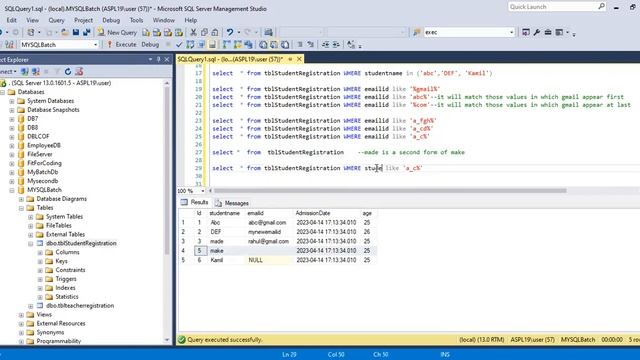
Task: Open the View menu
Action: pyautogui.click(x=32, y=20)
